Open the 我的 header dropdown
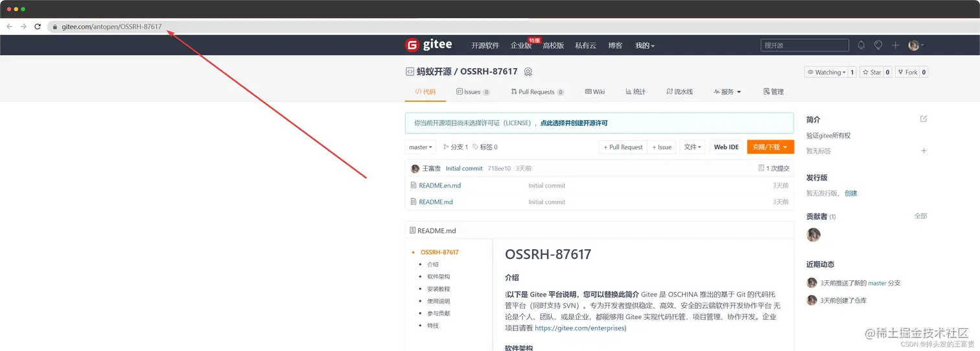Viewport: 980px width, 351px height. pyautogui.click(x=645, y=45)
